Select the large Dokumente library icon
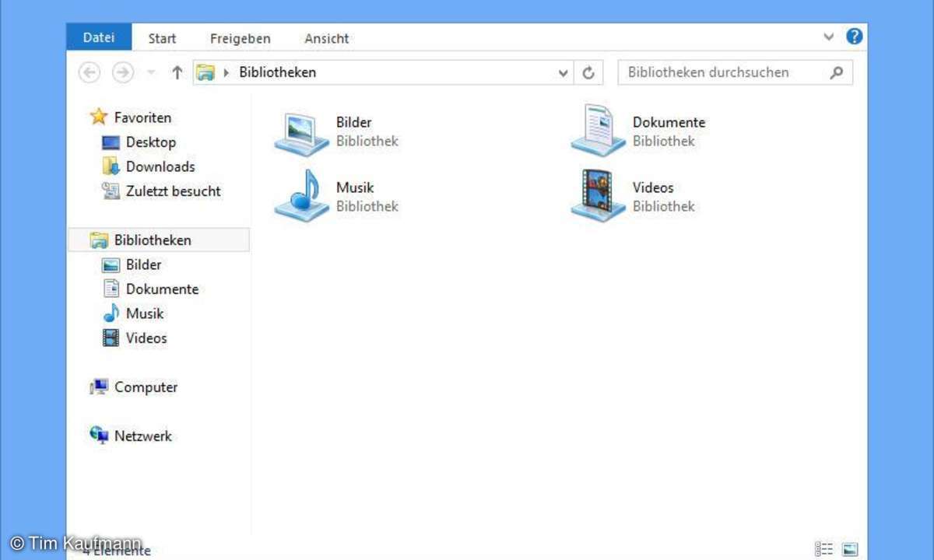This screenshot has width=934, height=560. pyautogui.click(x=599, y=131)
